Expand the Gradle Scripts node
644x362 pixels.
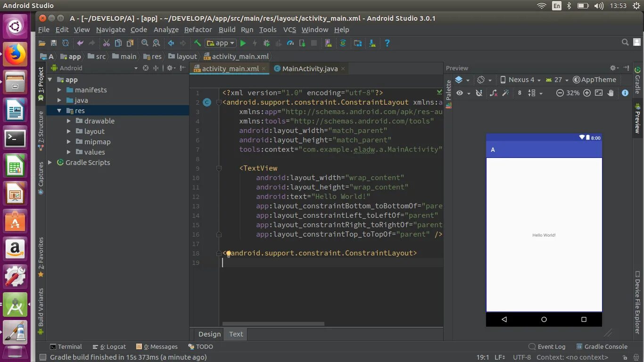[x=50, y=163]
